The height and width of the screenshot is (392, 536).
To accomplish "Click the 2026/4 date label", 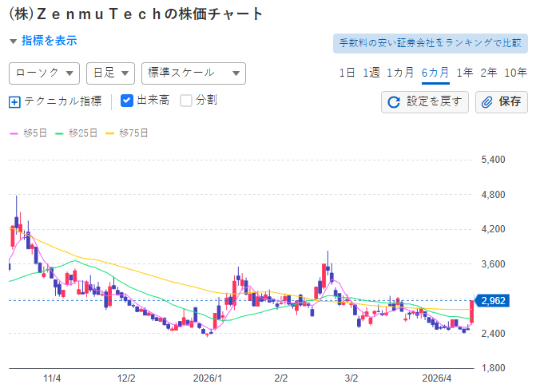I will (x=436, y=378).
